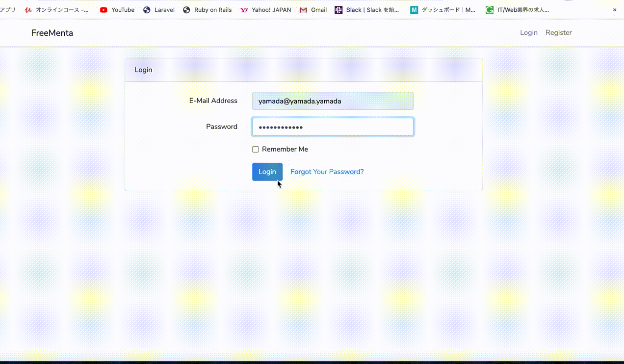Open the アプリ bookmarks folder
This screenshot has width=624, height=364.
(7, 9)
